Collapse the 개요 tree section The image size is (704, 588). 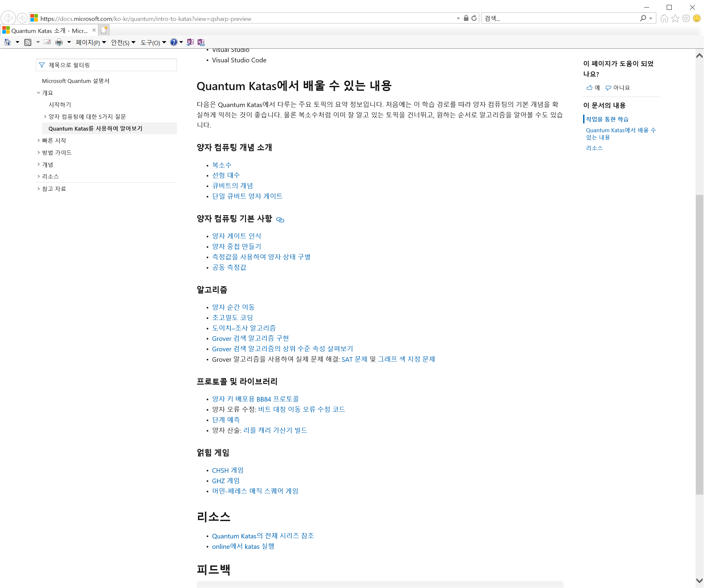[x=39, y=93]
